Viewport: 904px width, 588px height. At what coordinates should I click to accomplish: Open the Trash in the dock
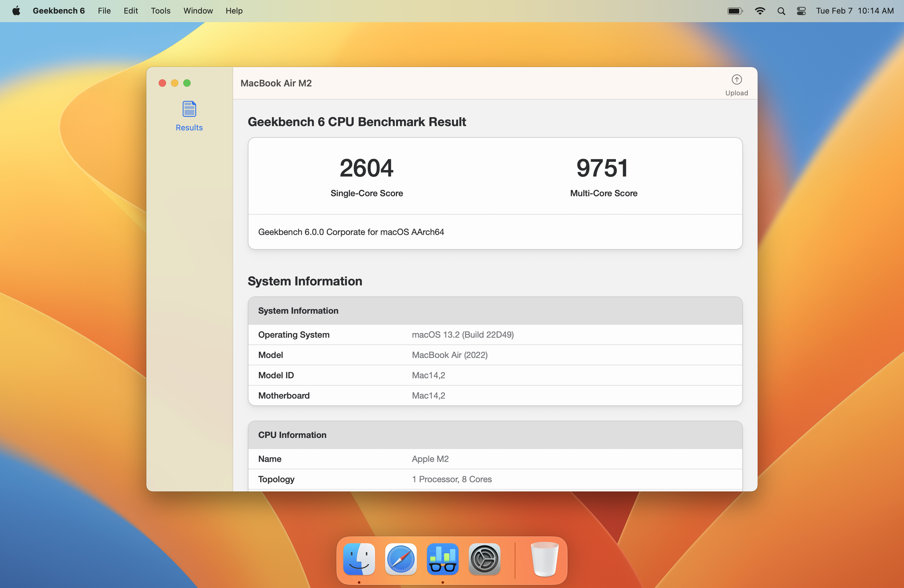(544, 559)
